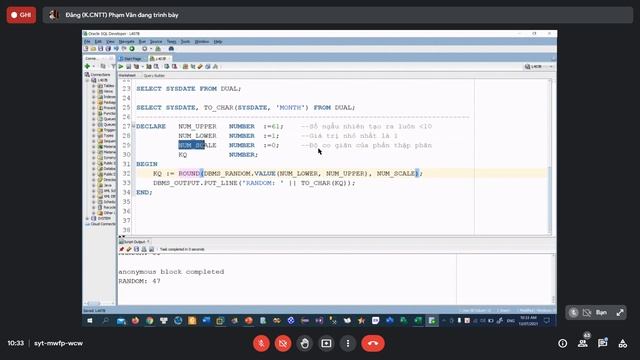This screenshot has height=360, width=640.
Task: Click the Run Statement green play icon
Action: pos(121,67)
